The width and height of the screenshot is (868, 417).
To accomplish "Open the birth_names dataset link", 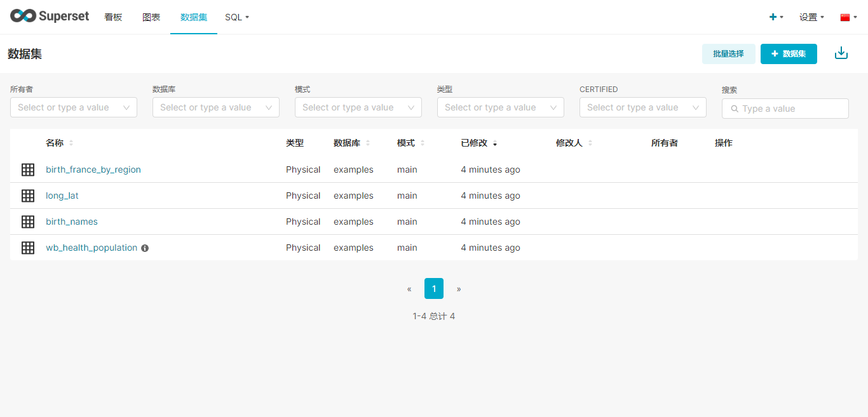I will click(72, 222).
